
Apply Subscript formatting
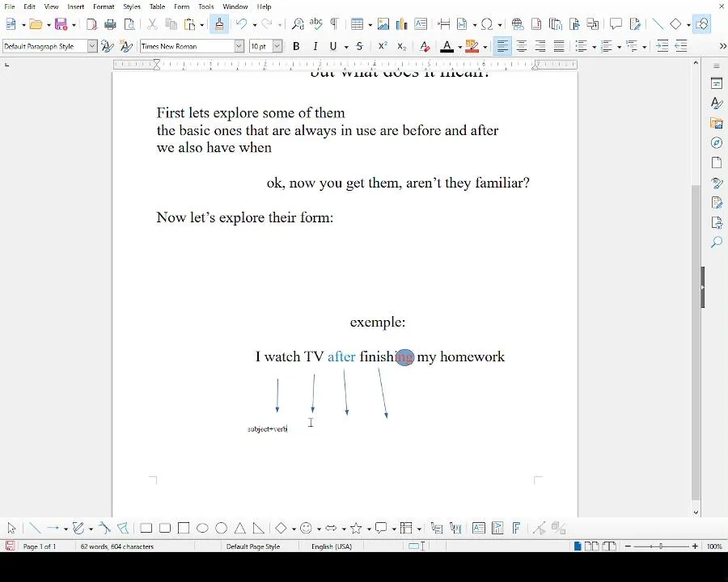(x=401, y=46)
